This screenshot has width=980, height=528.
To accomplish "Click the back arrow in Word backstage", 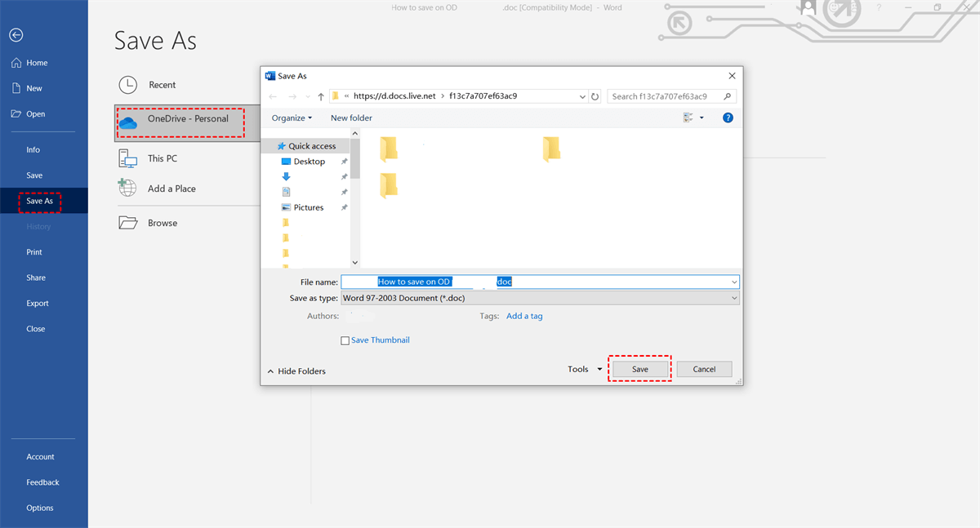I will coord(16,35).
